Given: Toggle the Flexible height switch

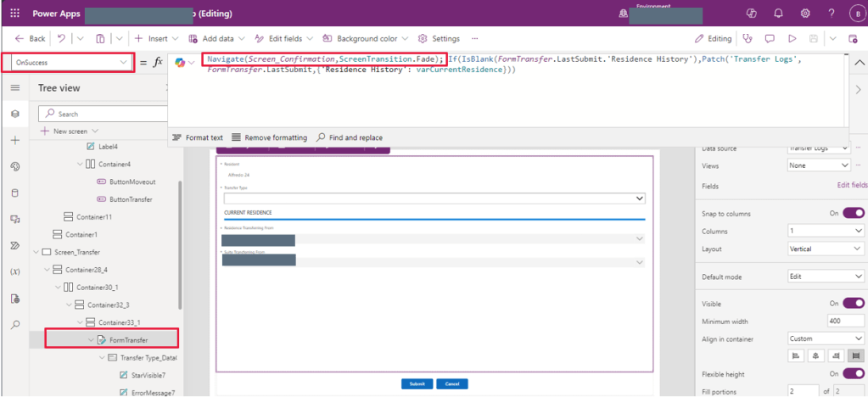Looking at the screenshot, I should tap(854, 374).
